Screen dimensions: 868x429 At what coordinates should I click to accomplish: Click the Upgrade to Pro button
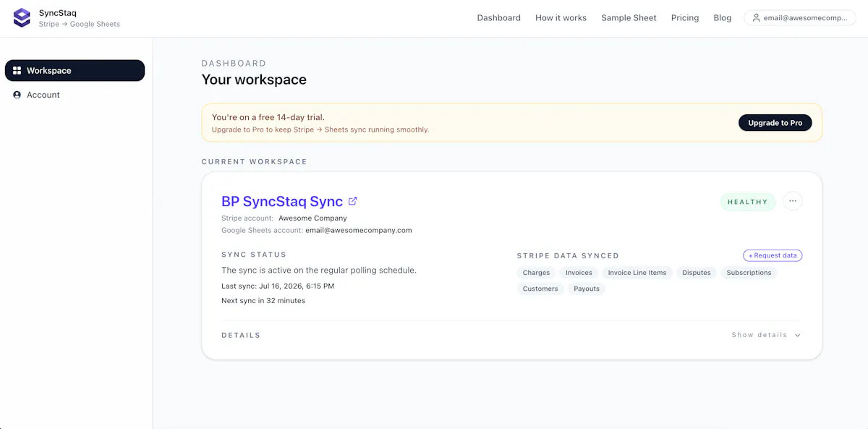(x=775, y=123)
